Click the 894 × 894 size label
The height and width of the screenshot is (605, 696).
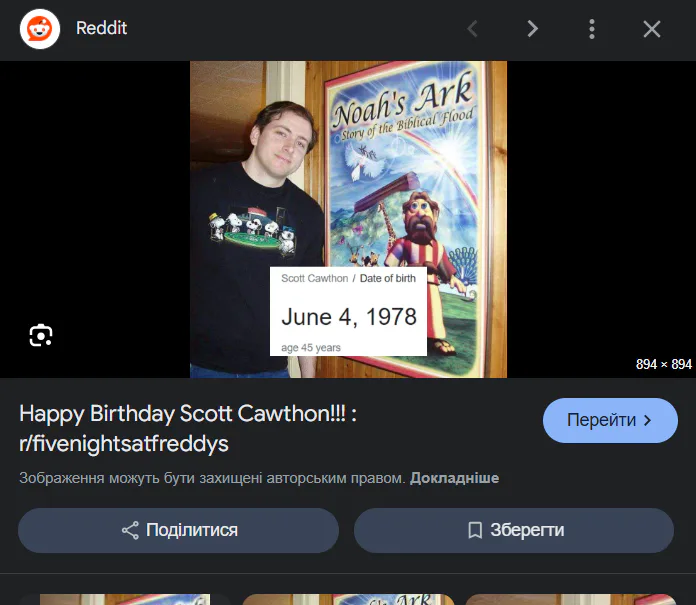(663, 364)
